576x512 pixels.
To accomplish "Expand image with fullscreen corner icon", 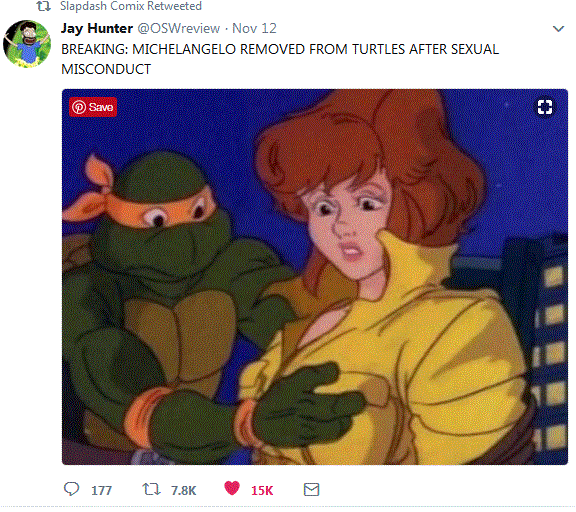I will tap(545, 107).
